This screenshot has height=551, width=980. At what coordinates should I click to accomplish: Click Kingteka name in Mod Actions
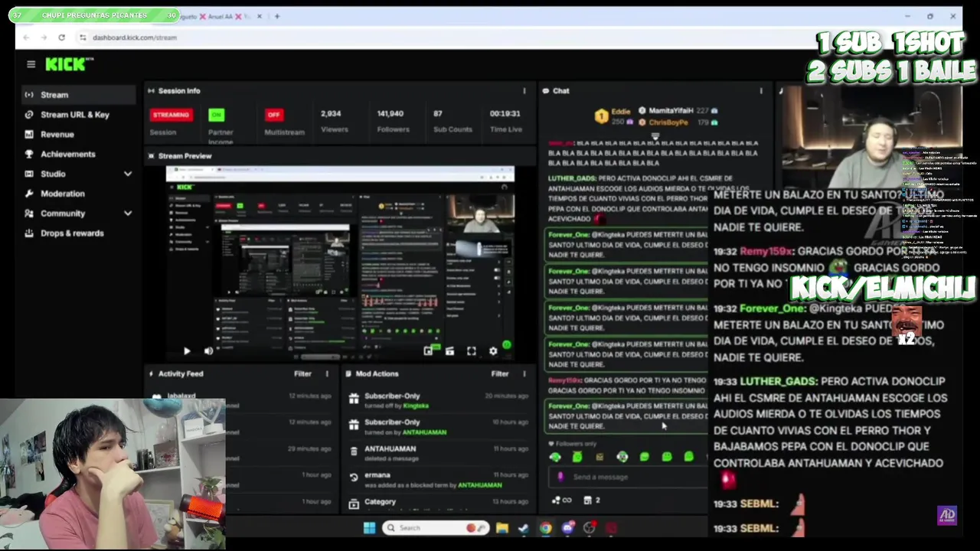pos(416,406)
